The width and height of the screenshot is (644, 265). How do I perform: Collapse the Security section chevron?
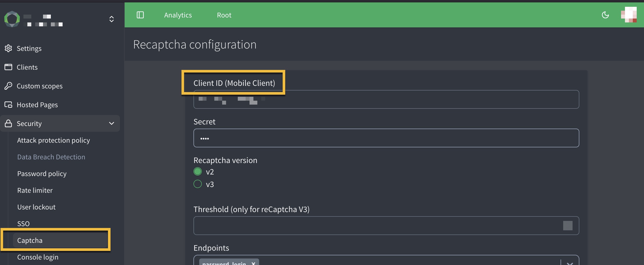coord(112,123)
